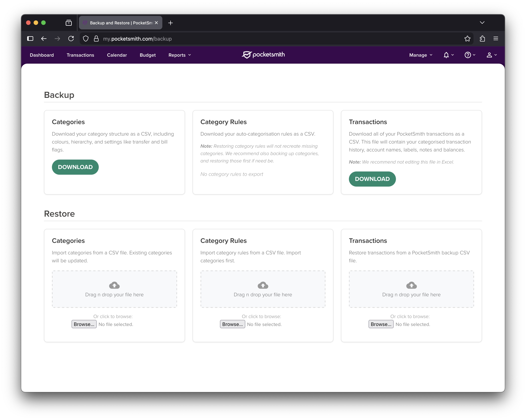
Task: Toggle the browser sidebar panel icon
Action: [x=30, y=39]
